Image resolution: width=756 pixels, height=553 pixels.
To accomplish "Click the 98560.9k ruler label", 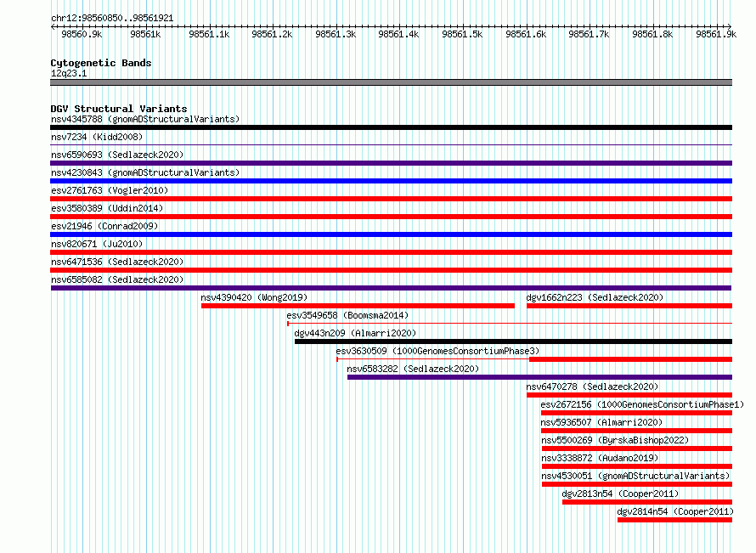I will (x=82, y=34).
